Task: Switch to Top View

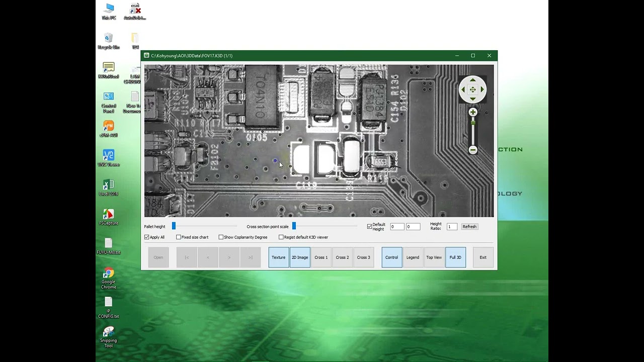Action: click(434, 257)
